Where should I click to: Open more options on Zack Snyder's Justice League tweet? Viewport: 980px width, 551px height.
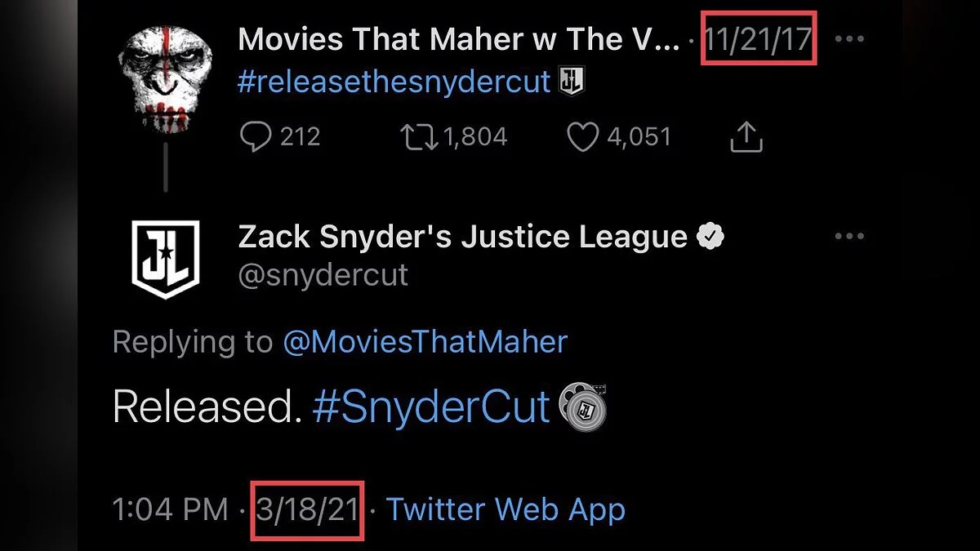coord(850,237)
